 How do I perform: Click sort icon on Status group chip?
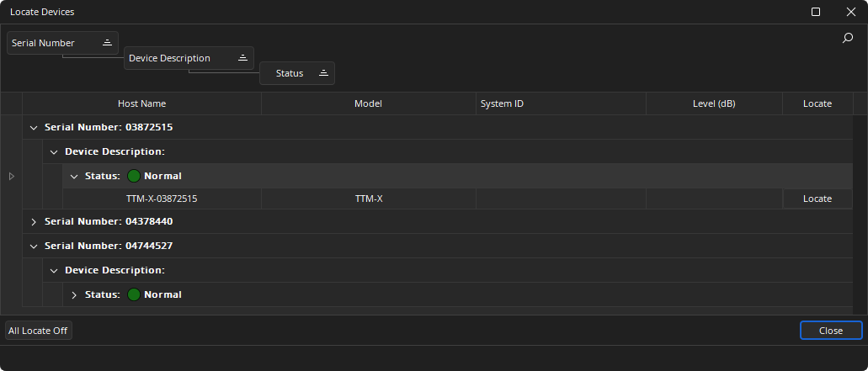point(323,74)
